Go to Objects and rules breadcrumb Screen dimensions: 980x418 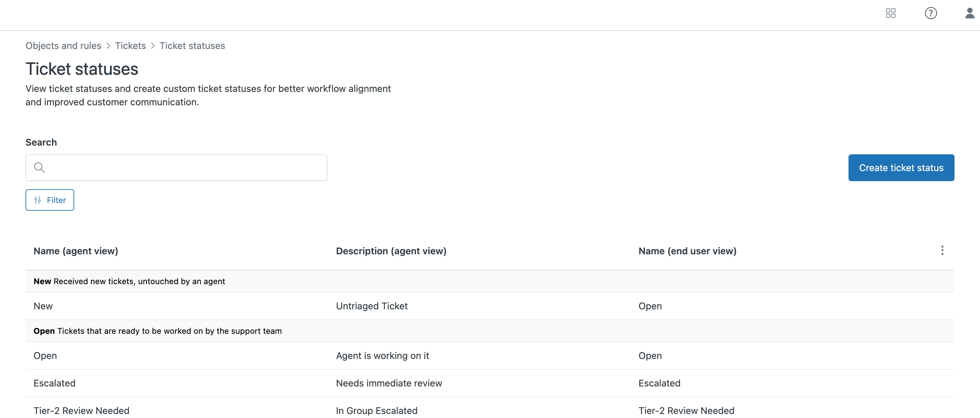point(63,46)
